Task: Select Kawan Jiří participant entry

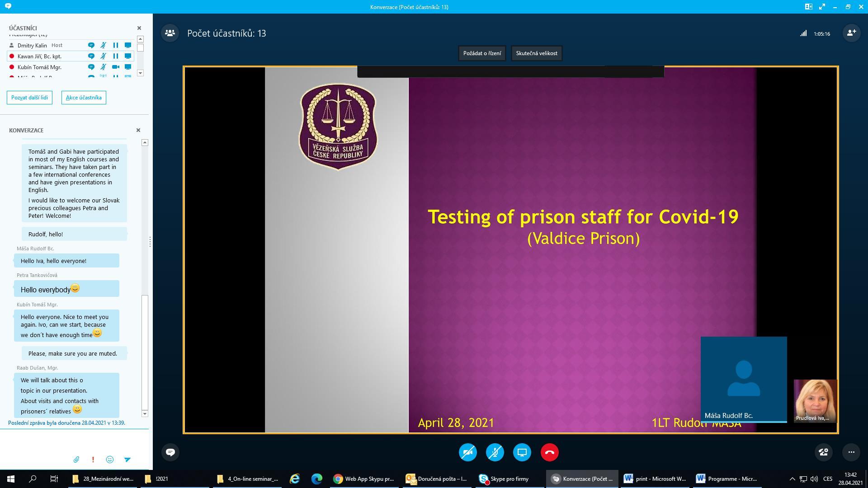Action: click(39, 56)
